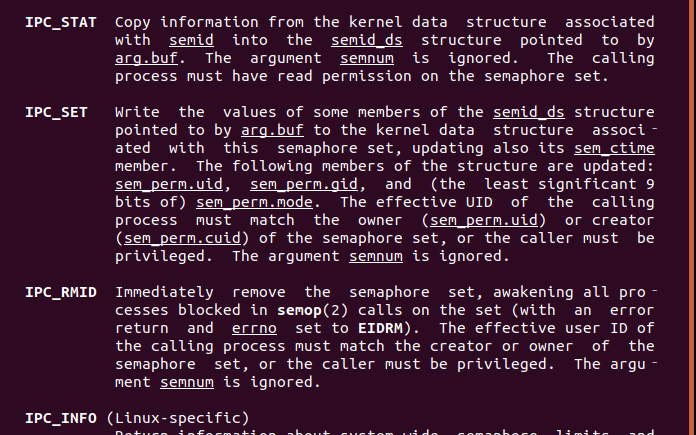Click the (Linux-specific) label text

point(178,419)
